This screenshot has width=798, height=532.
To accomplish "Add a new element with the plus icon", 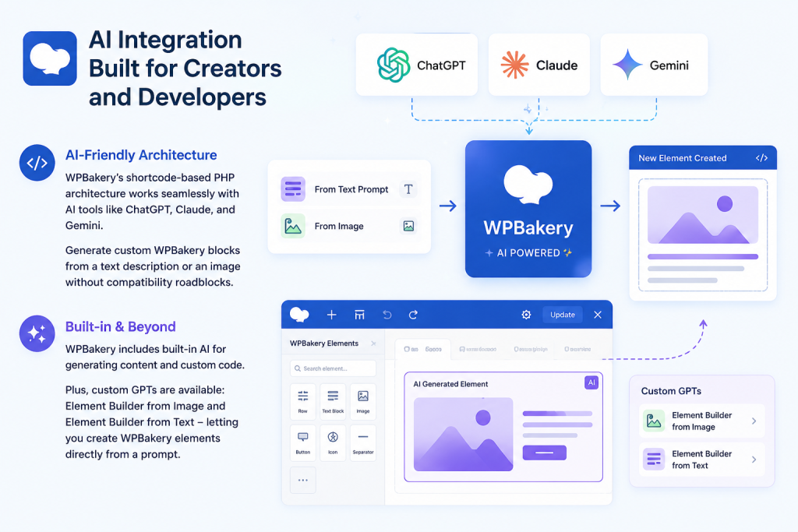I will click(x=331, y=315).
